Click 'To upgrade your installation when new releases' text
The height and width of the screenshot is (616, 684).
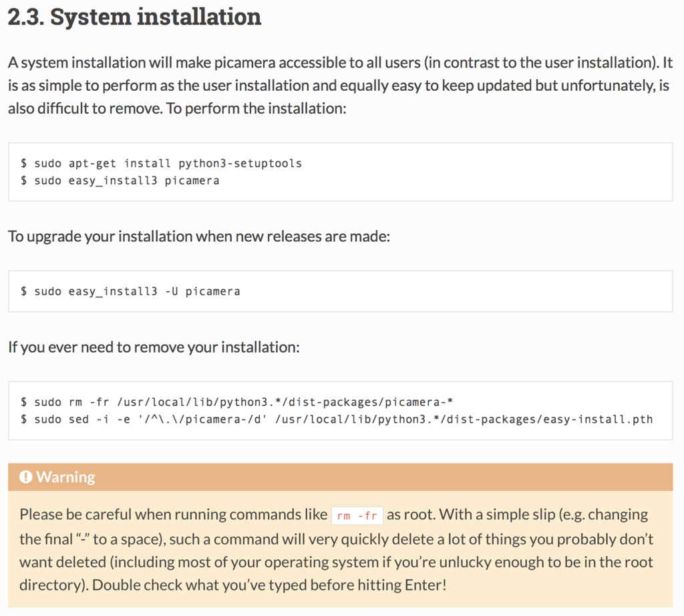pos(199,237)
